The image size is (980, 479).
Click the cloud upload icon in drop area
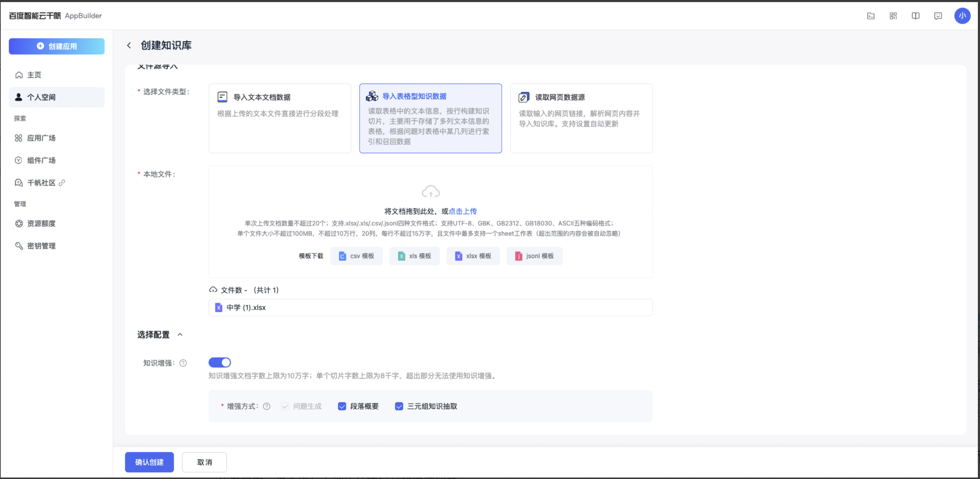[x=431, y=191]
